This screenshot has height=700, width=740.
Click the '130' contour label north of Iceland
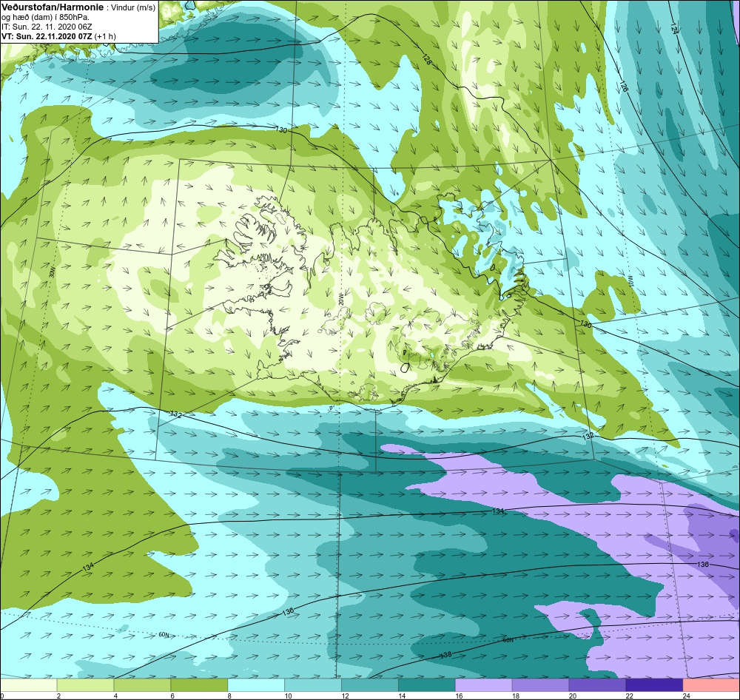point(282,129)
